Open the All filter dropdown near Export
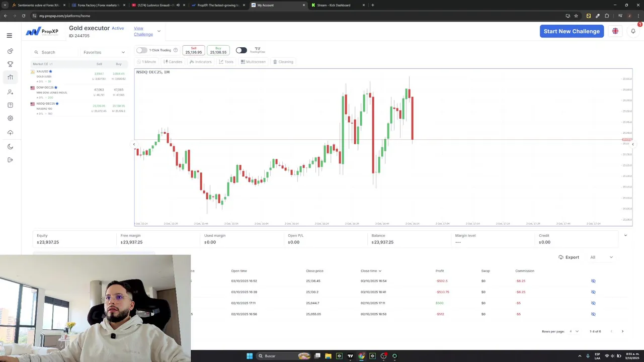Viewport: 644px width, 362px height. (x=602, y=257)
